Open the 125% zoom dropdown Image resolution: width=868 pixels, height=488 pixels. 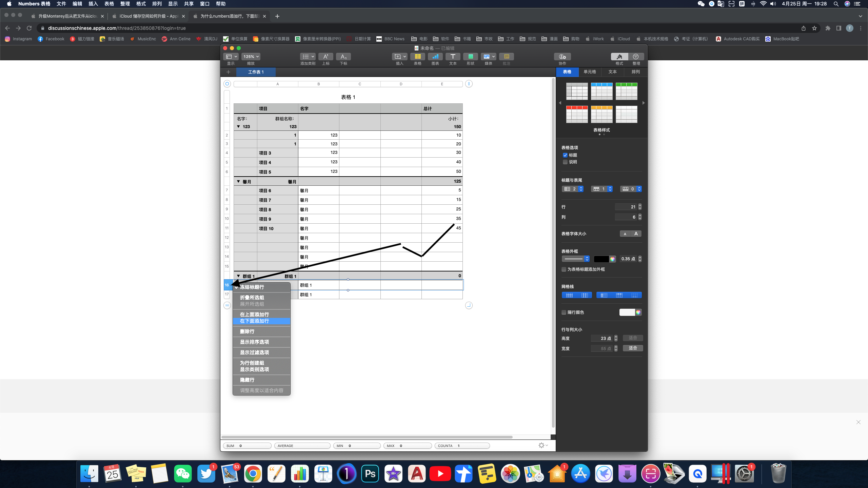[x=251, y=57]
